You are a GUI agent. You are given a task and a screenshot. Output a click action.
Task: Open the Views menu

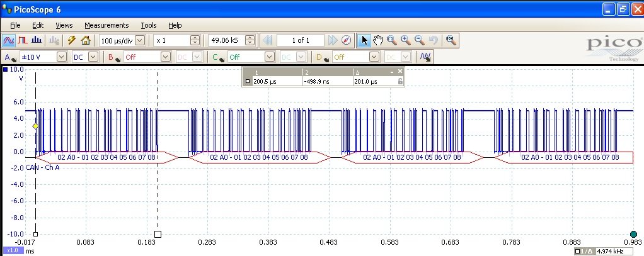pos(64,25)
